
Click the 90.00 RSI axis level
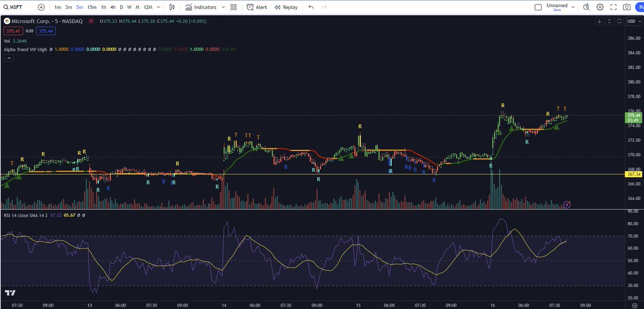[x=634, y=211]
